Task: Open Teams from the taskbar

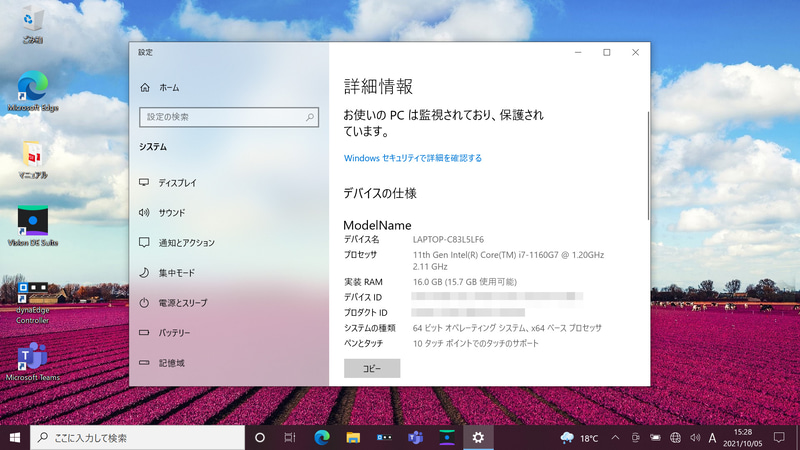Action: tap(415, 438)
